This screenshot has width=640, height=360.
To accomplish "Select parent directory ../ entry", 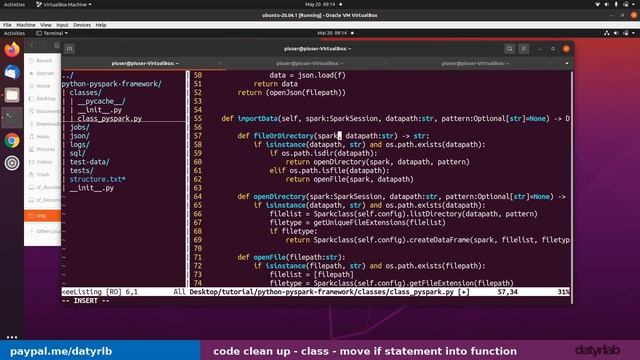I will pos(68,76).
